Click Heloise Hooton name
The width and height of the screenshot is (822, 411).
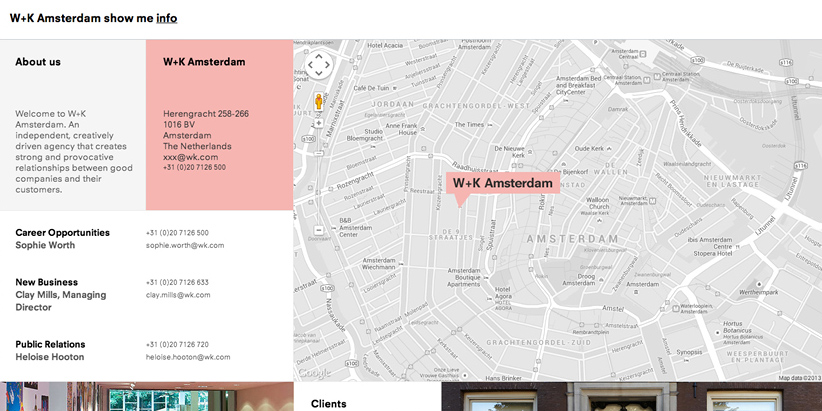coord(50,357)
